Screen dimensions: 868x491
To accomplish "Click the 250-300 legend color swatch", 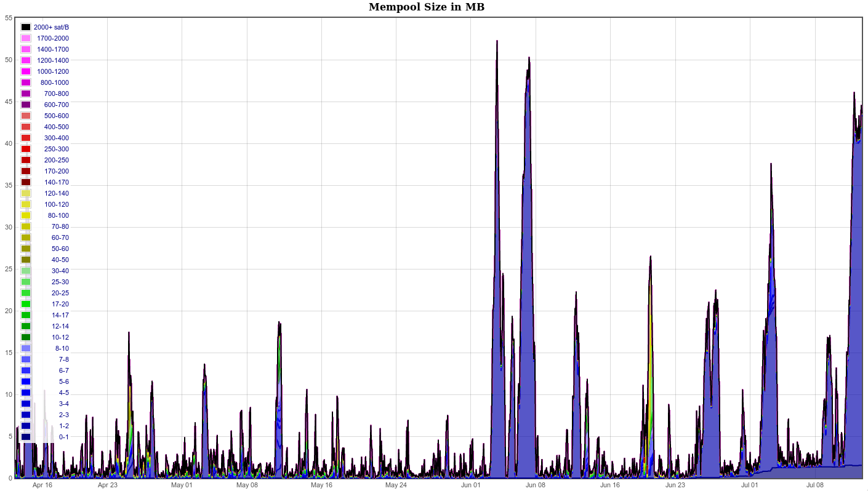I will pos(26,149).
